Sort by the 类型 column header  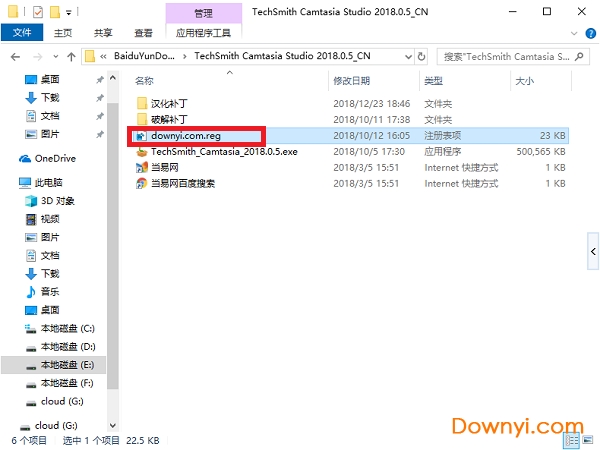tap(434, 81)
